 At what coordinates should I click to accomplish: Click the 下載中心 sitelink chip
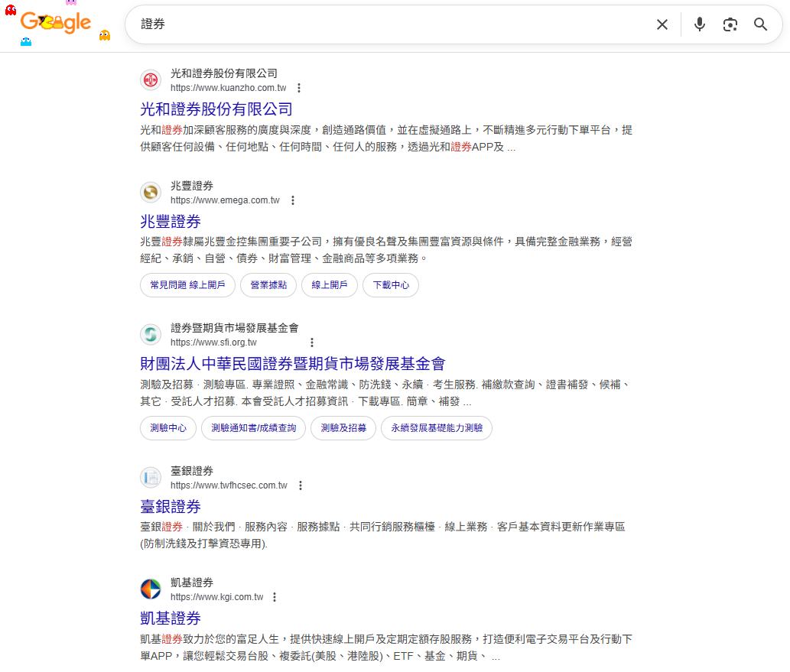pos(391,284)
